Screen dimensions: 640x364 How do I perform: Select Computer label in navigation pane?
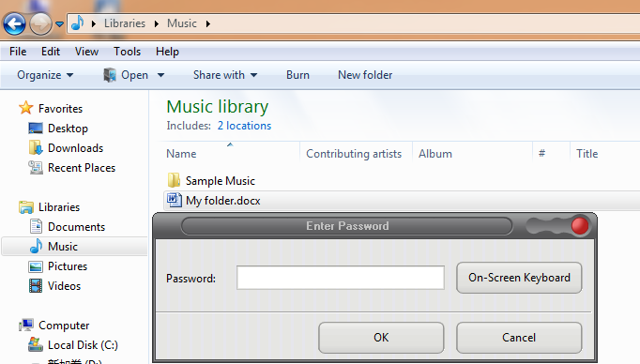tap(64, 326)
